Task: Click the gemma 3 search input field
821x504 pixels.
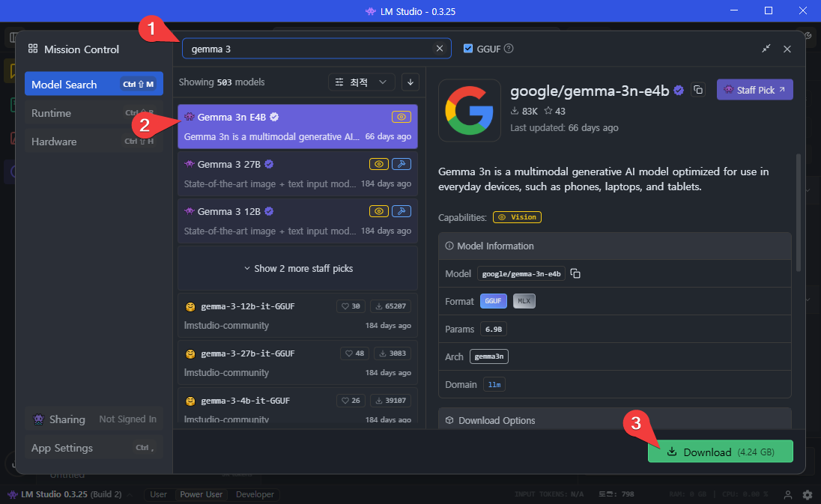Action: click(307, 49)
